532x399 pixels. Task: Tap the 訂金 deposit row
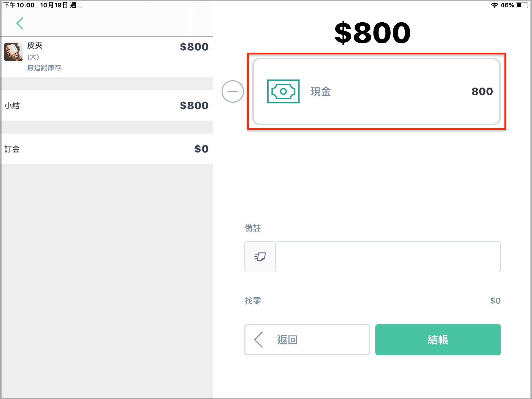[107, 149]
